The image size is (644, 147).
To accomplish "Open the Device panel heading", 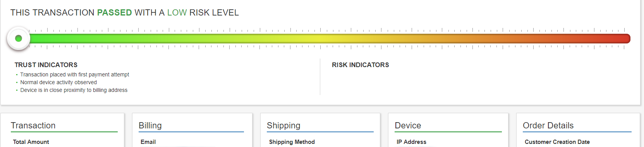I will pyautogui.click(x=408, y=126).
